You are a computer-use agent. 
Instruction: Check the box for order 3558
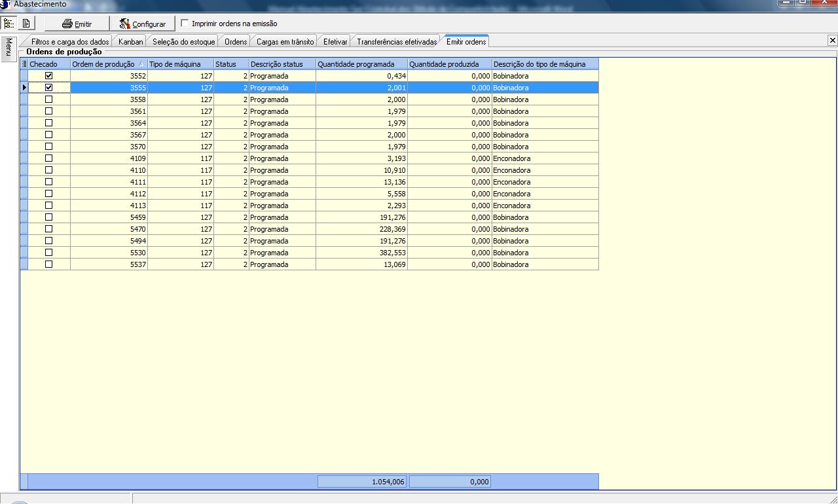point(48,99)
